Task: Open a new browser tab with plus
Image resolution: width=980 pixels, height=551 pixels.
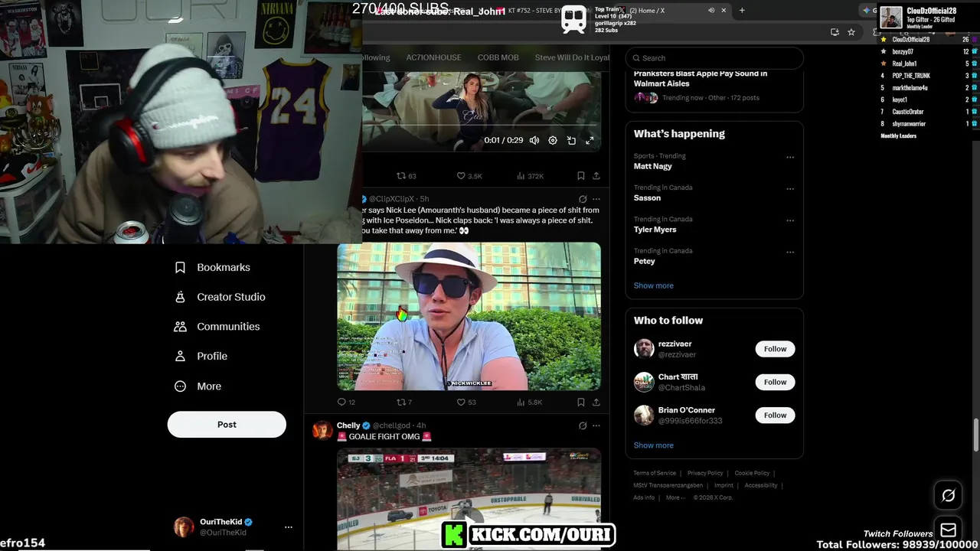Action: 742,10
